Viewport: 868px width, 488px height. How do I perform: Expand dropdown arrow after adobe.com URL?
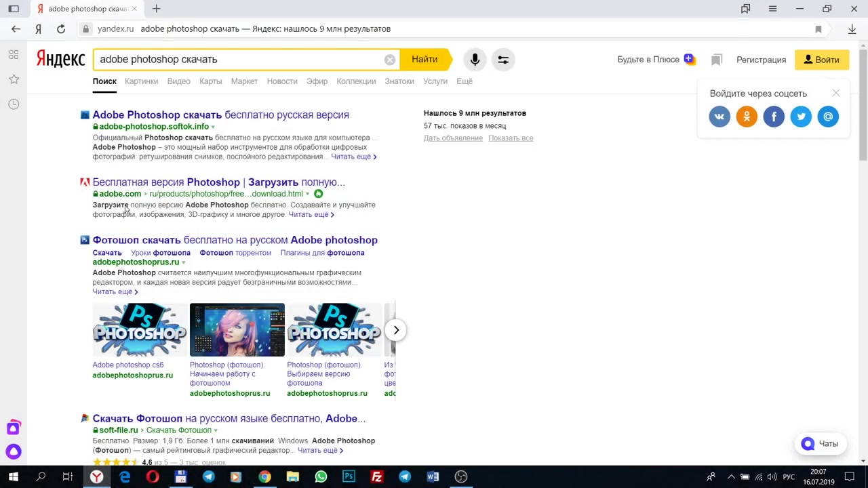(307, 194)
